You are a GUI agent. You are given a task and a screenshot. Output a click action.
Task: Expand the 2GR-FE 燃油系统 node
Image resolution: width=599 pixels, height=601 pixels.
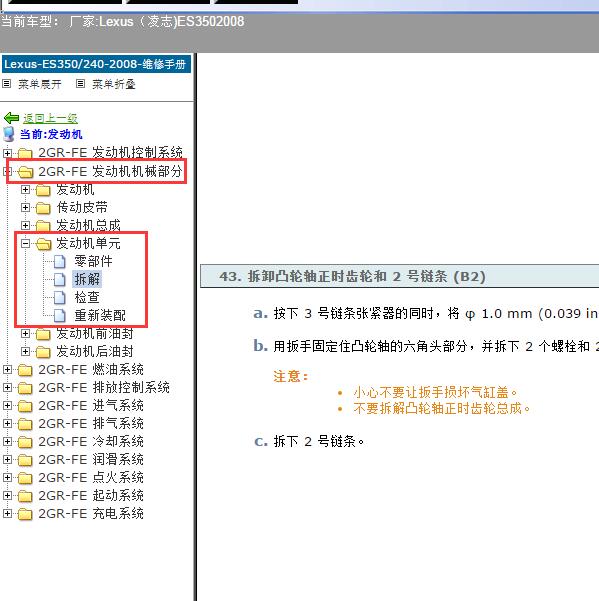7,369
